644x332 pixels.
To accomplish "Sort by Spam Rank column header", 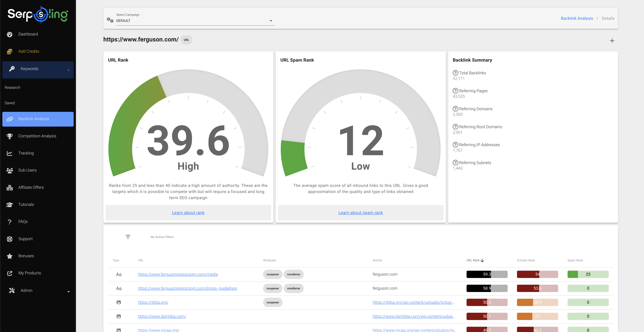I will coord(575,260).
